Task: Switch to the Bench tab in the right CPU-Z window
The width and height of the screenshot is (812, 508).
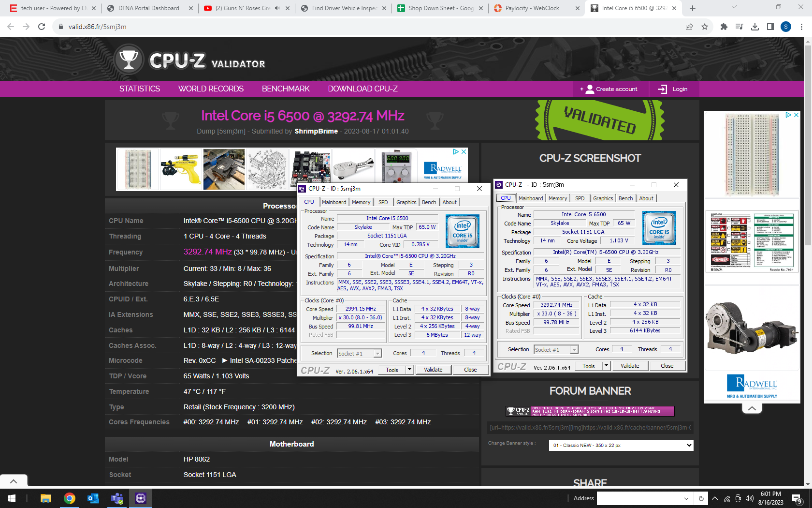Action: tap(625, 198)
